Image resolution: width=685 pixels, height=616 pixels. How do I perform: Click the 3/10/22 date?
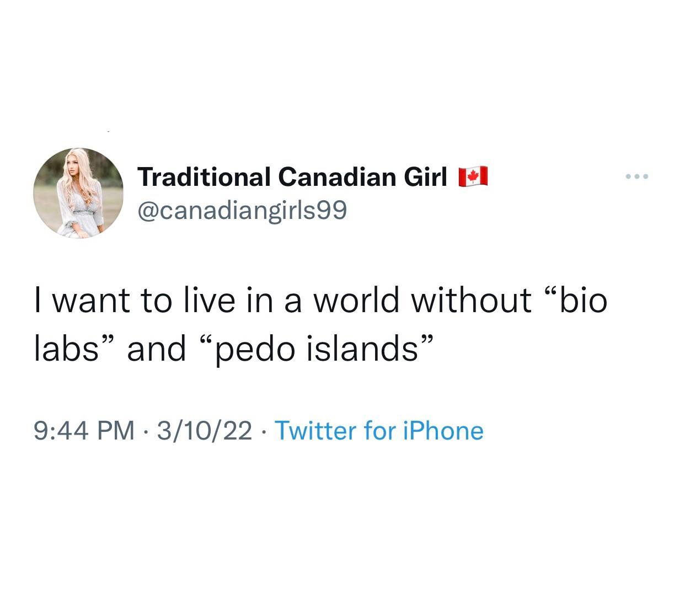(x=204, y=431)
